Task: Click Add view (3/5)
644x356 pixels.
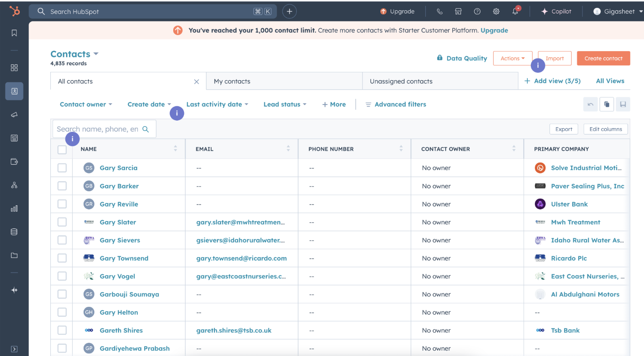Action: tap(553, 81)
